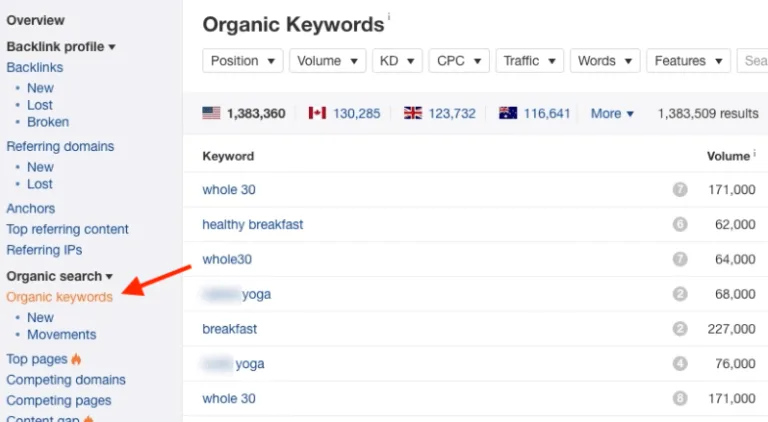Open Movements under Organic keywords
Viewport: 768px width, 422px height.
click(62, 335)
